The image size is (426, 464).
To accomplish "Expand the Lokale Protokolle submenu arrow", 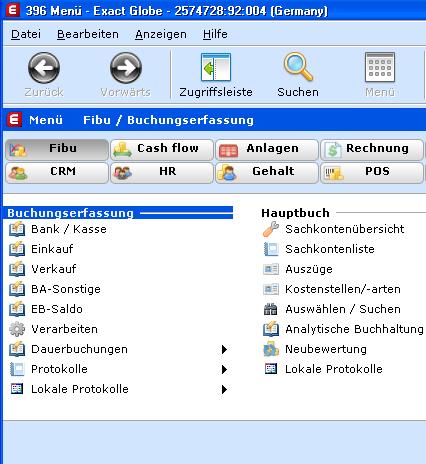I will 224,389.
